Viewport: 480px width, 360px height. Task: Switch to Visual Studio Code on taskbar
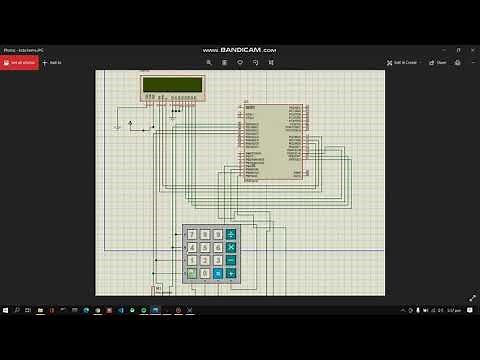click(121, 310)
